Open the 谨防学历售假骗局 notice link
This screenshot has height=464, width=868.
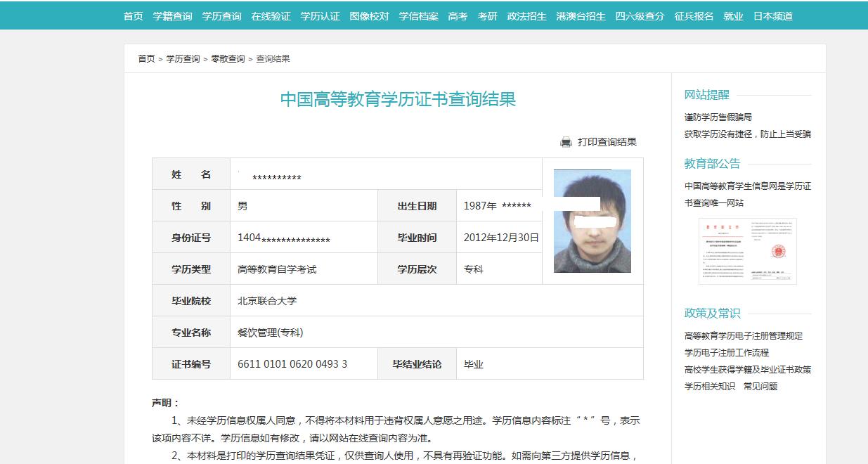pyautogui.click(x=718, y=117)
